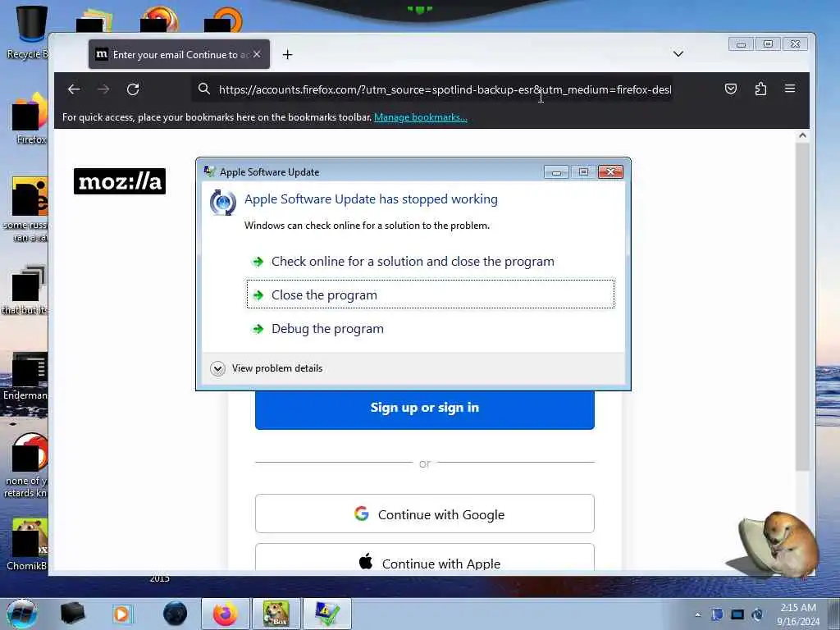Choose Close the program option
This screenshot has height=630, width=840.
[x=430, y=294]
